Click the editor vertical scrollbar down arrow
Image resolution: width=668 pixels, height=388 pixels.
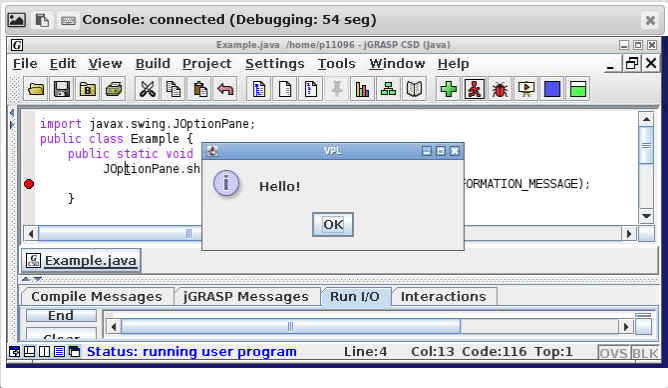coord(646,216)
